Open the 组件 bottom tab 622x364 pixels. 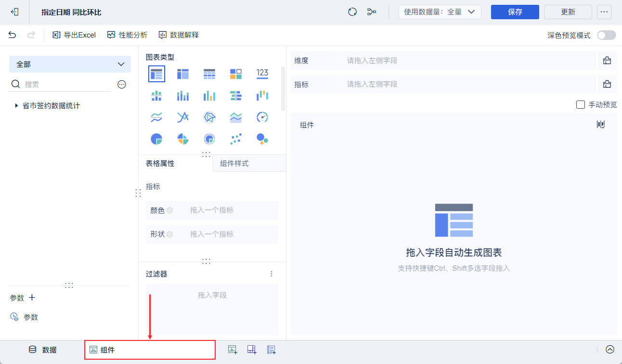point(150,350)
